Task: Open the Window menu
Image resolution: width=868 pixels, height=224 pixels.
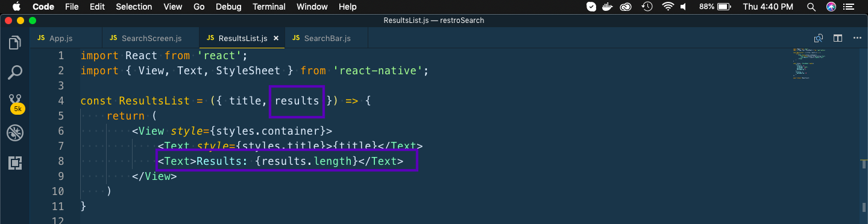Action: point(312,7)
